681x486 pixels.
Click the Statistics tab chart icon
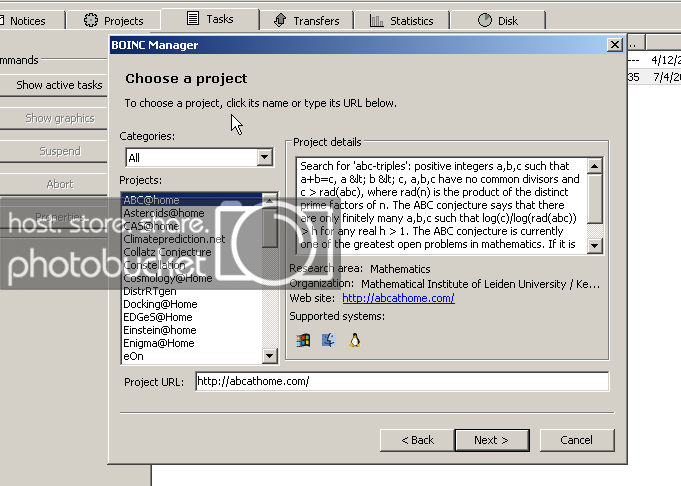[x=376, y=20]
